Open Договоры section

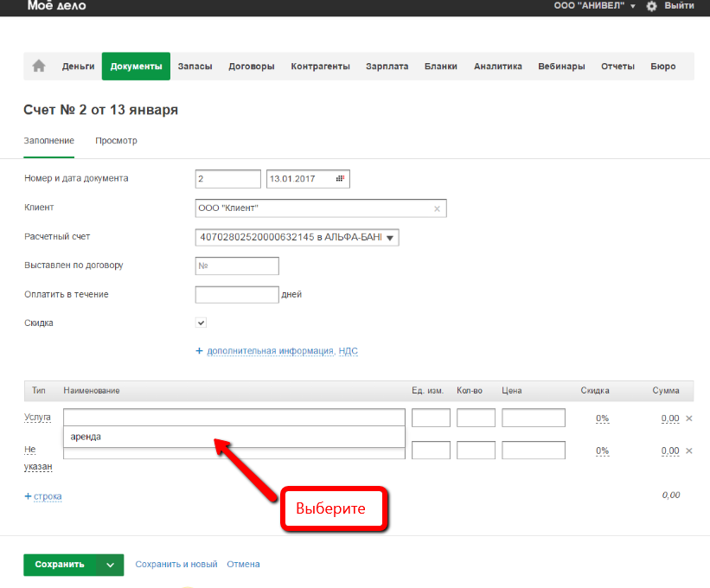252,66
